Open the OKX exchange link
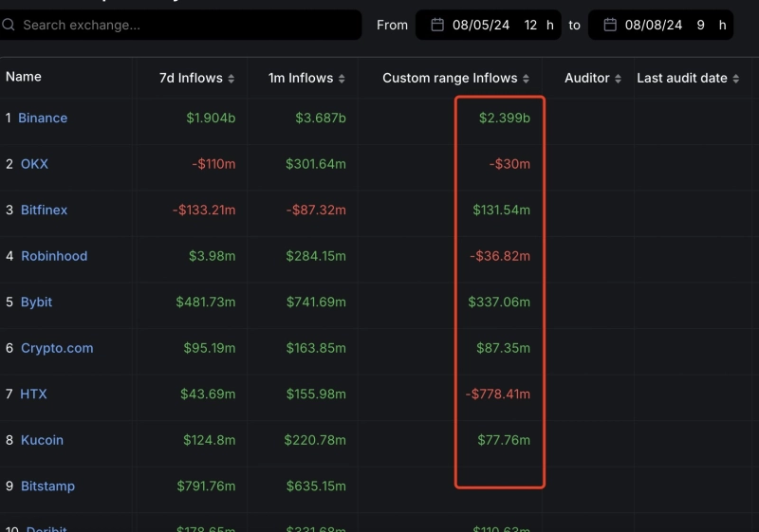759x532 pixels. (x=34, y=164)
